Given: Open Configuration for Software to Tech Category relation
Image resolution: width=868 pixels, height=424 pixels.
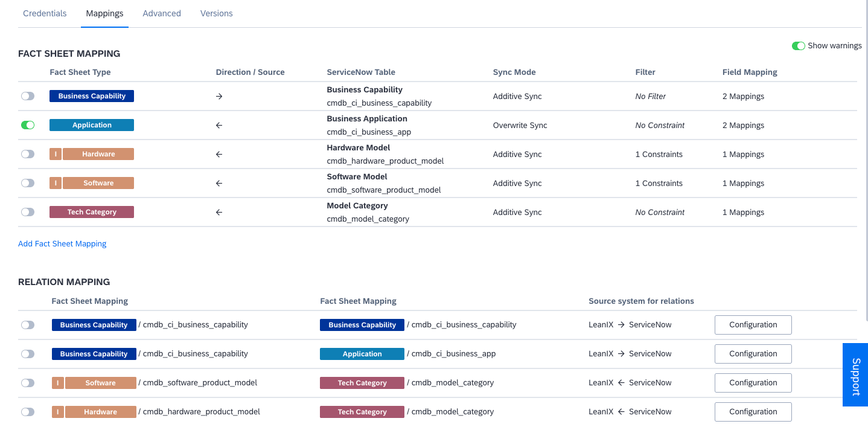Looking at the screenshot, I should 753,383.
